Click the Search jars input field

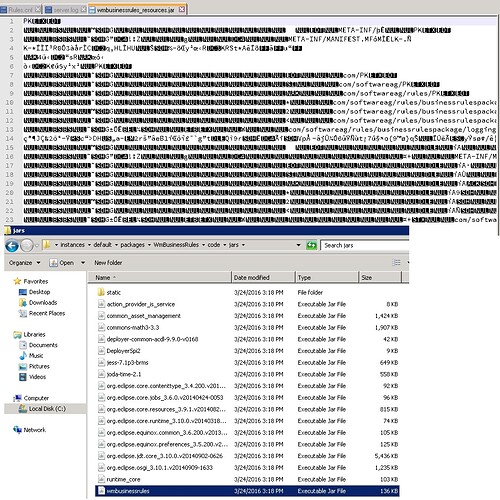pyautogui.click(x=365, y=246)
